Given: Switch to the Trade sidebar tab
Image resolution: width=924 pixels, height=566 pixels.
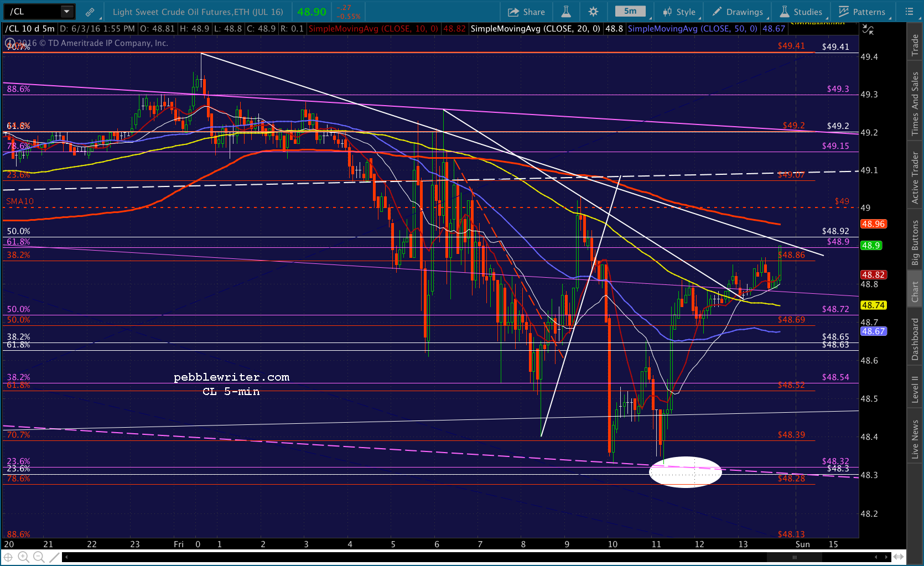Looking at the screenshot, I should tap(915, 45).
